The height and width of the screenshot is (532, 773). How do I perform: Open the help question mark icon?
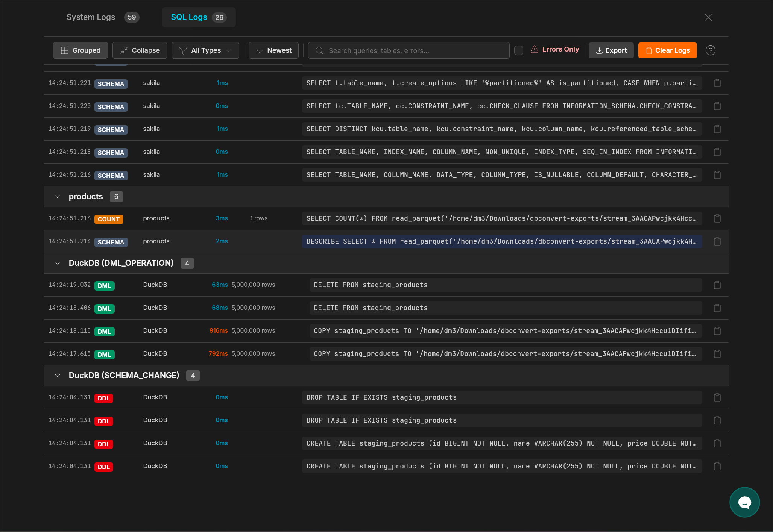(710, 50)
